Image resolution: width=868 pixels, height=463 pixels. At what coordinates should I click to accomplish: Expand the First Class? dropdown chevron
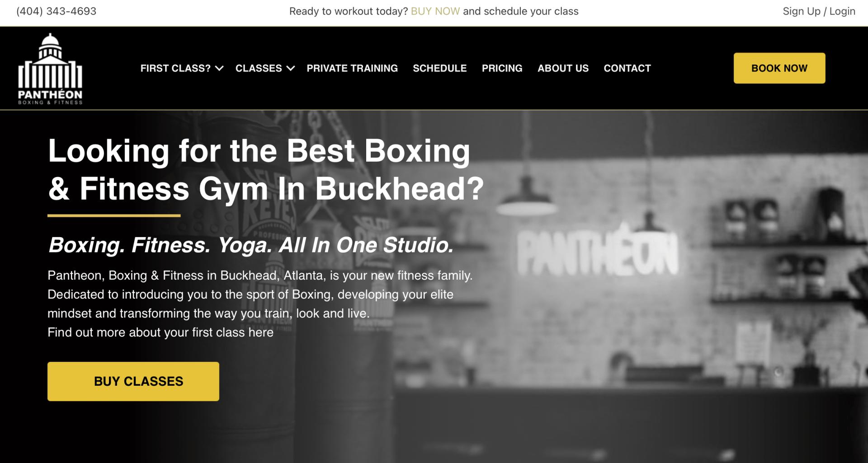(219, 69)
